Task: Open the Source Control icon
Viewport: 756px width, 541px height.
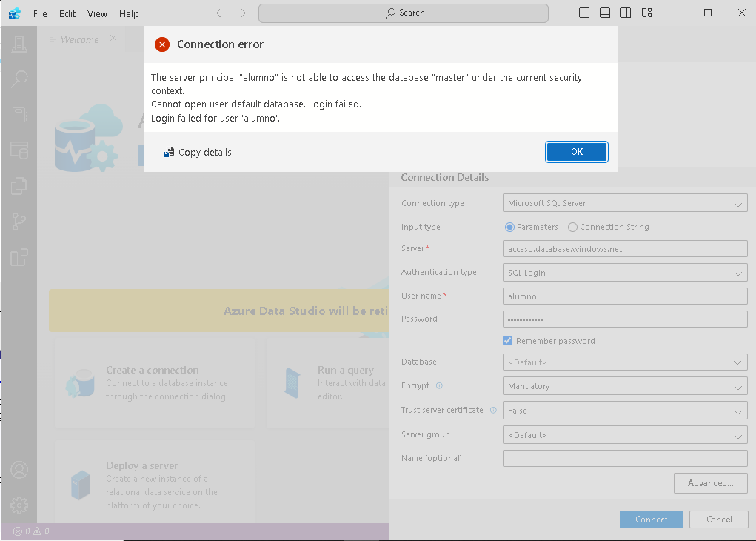Action: coord(19,222)
